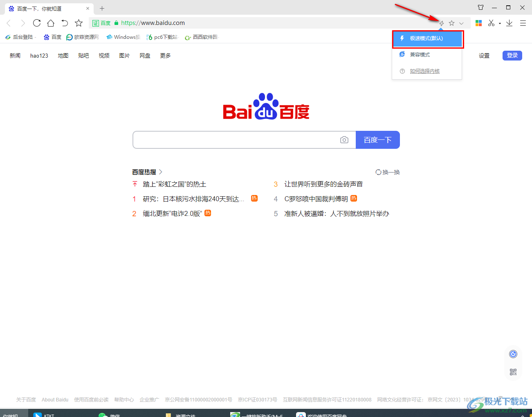Open the 贴吧 nav link
Viewport: 532px width, 417px height.
tap(83, 56)
